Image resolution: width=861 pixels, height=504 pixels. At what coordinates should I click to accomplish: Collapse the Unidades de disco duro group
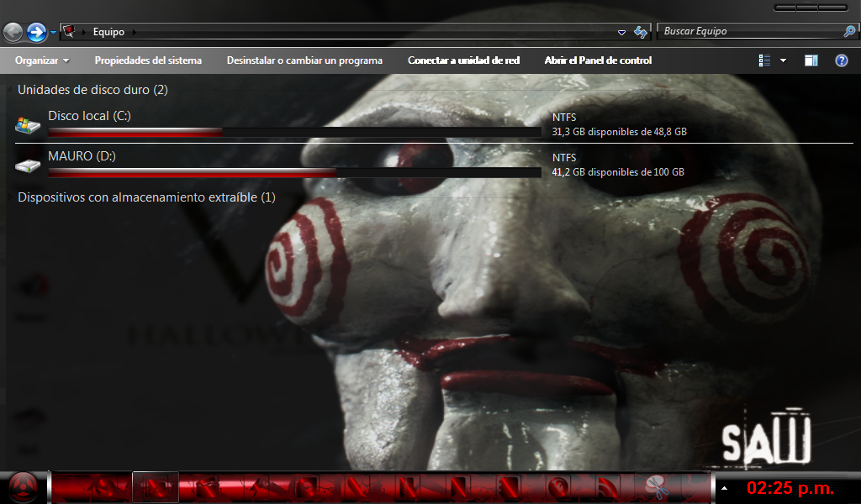click(x=10, y=90)
